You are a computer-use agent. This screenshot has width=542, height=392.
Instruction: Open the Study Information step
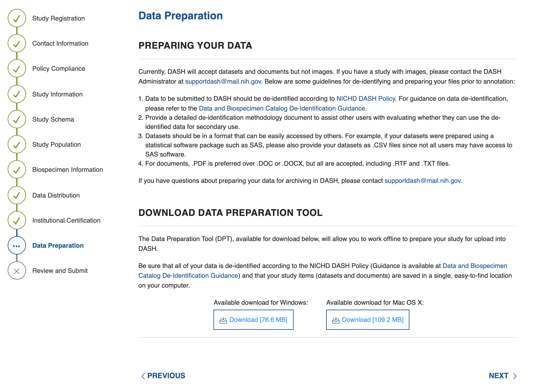(57, 94)
